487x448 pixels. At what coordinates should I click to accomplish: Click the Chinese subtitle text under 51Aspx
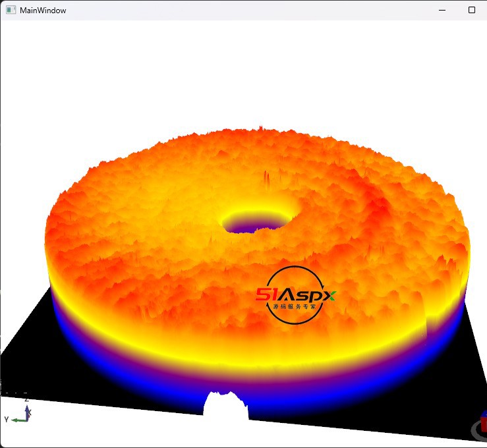pos(295,307)
